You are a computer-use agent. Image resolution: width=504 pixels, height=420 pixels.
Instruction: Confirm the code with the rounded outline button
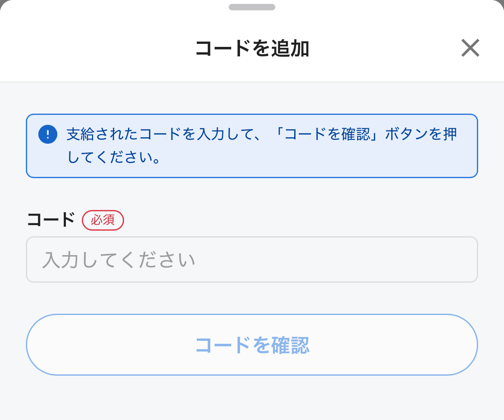252,345
